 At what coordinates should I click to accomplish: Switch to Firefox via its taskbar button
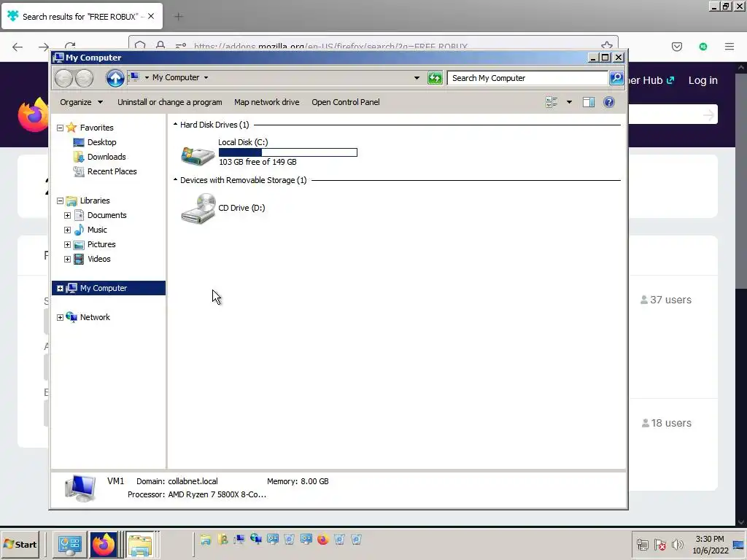(104, 544)
